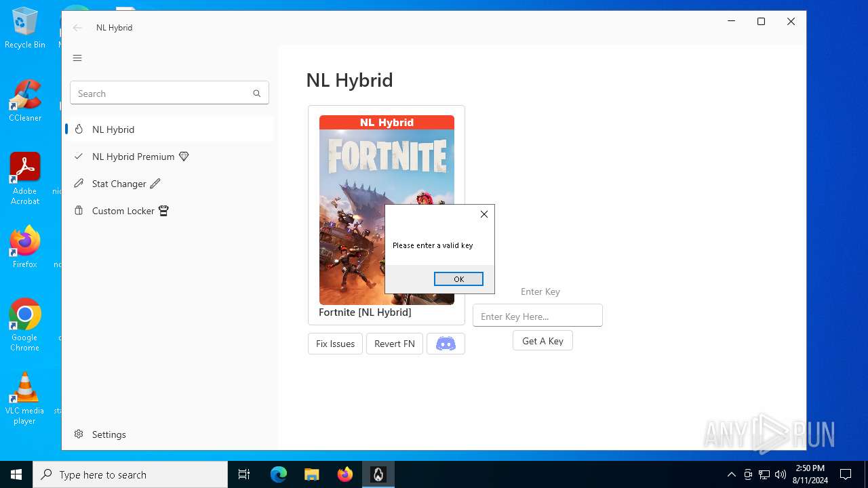The image size is (868, 488).
Task: Focus the taskbar 'Type here to search' box
Action: point(130,474)
